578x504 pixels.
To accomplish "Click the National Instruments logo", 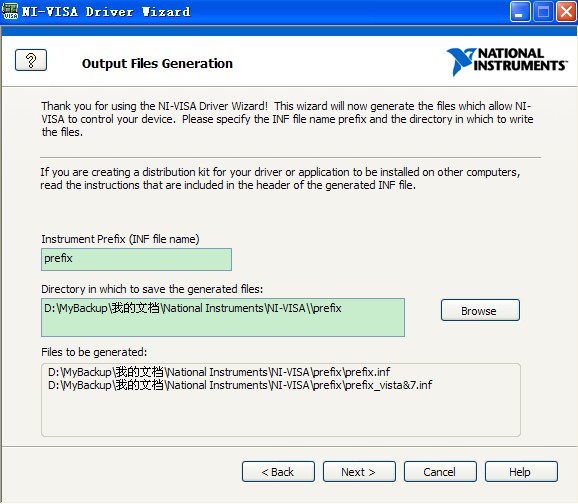I will click(x=507, y=62).
